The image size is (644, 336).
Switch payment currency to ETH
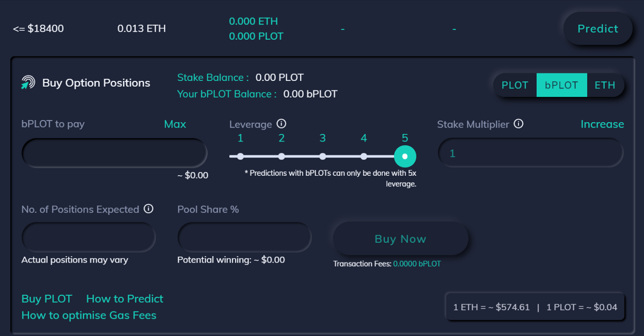coord(605,85)
